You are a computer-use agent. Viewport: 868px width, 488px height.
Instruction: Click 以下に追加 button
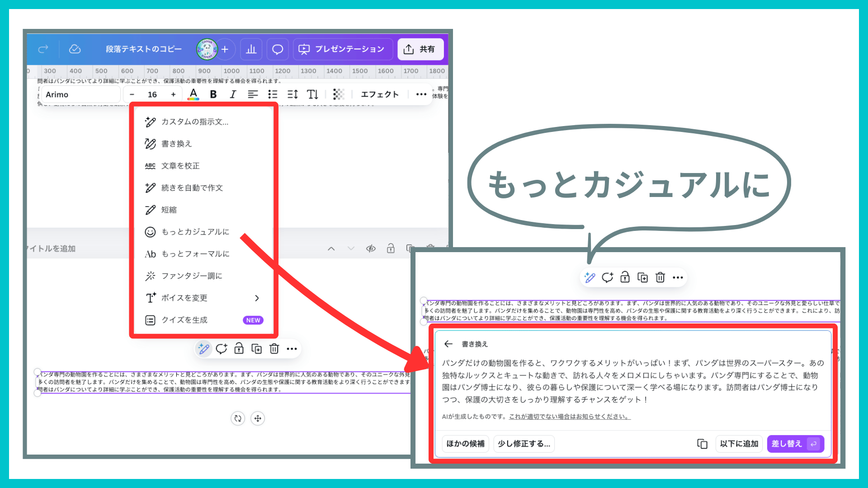(x=739, y=444)
